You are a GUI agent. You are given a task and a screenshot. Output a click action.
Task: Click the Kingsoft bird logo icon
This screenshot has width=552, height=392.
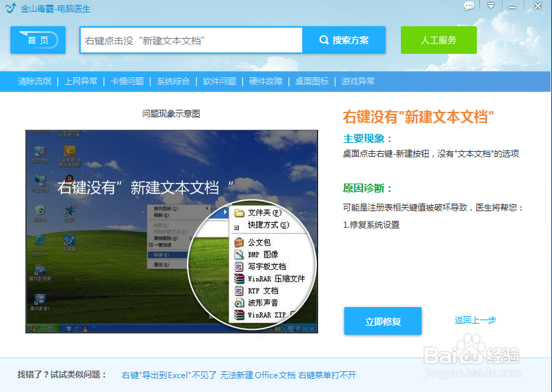10,8
